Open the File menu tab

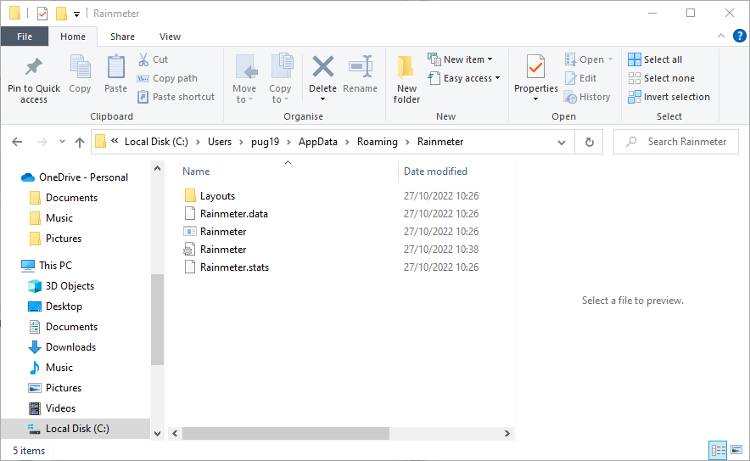[x=24, y=37]
